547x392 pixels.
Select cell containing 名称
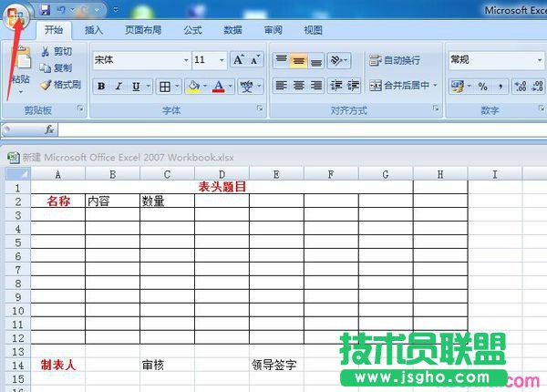coord(58,201)
